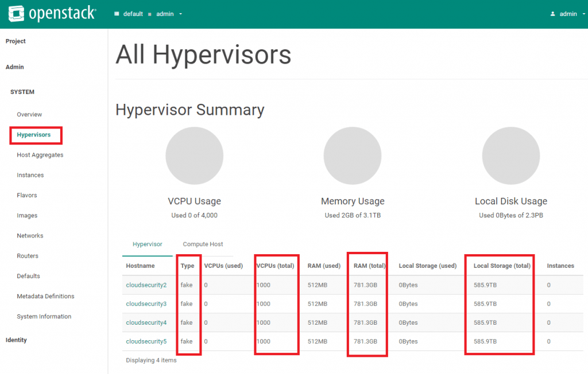Viewport: 588px width, 374px height.
Task: Click the Instances column header
Action: [x=560, y=266]
